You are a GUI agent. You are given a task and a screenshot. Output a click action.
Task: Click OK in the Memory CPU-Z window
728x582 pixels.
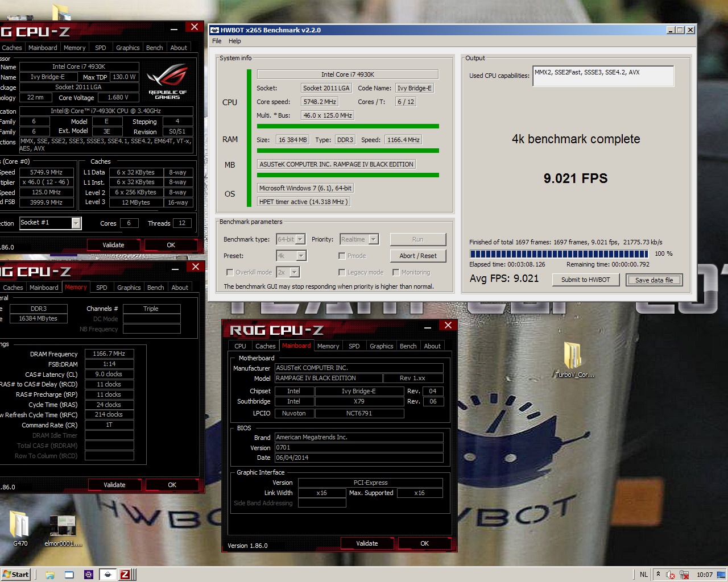coord(172,485)
